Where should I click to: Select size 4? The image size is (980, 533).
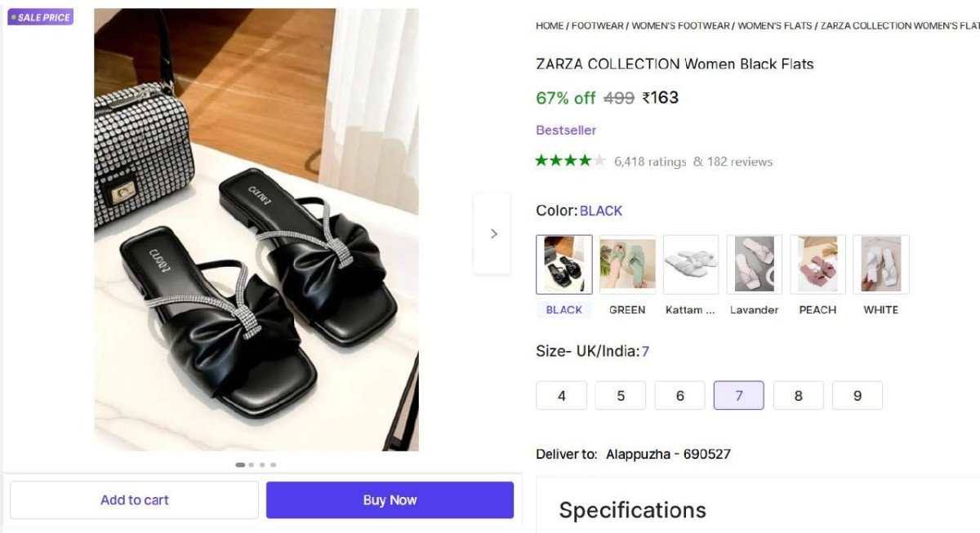(x=561, y=395)
